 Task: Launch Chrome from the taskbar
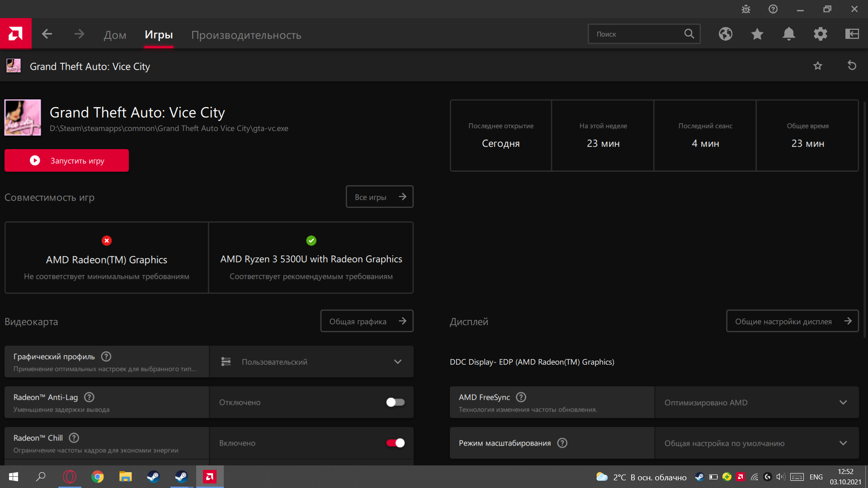click(x=97, y=477)
